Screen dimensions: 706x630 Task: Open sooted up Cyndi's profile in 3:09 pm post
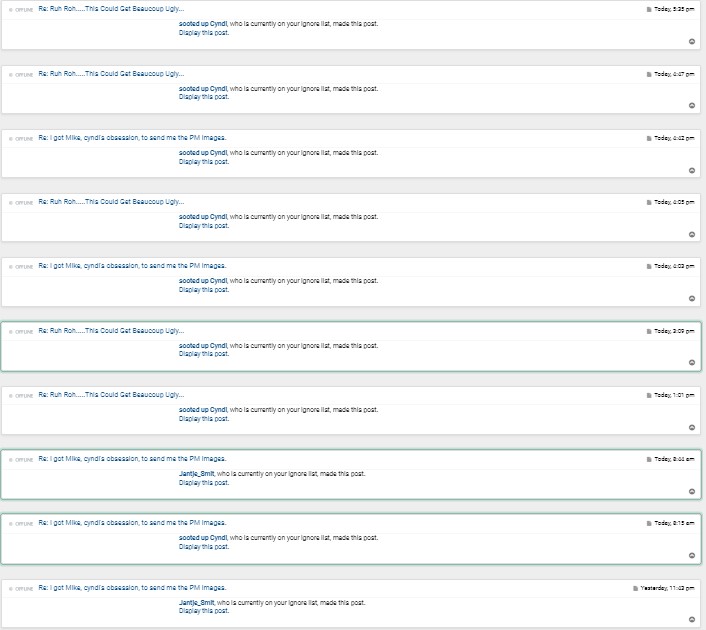[x=203, y=346]
